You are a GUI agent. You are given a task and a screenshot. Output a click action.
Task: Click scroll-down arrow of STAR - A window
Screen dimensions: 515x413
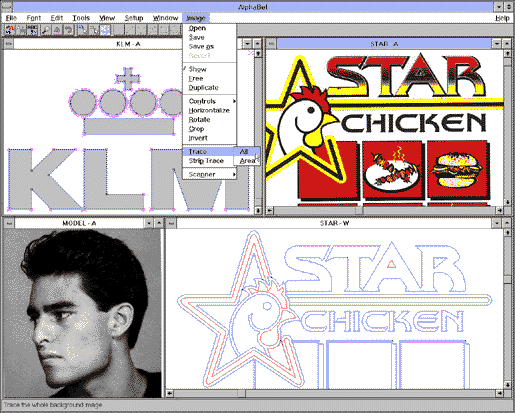point(507,202)
